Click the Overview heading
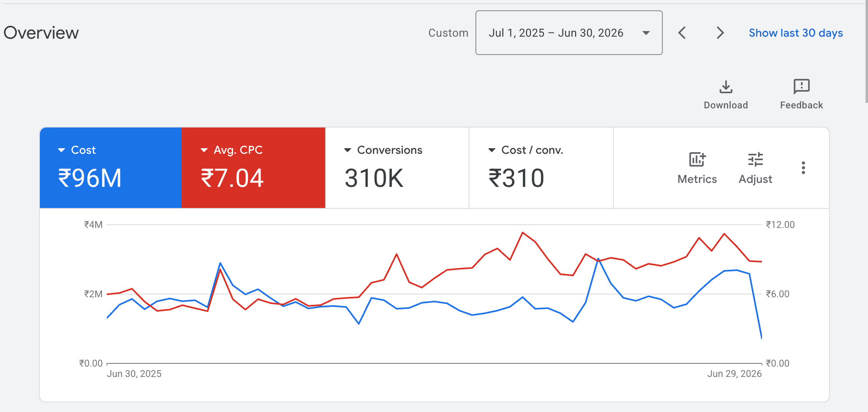Screen dimensions: 868x412 [x=41, y=33]
